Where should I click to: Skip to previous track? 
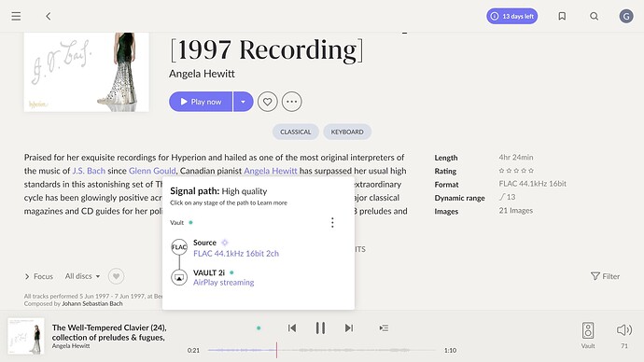(x=292, y=327)
